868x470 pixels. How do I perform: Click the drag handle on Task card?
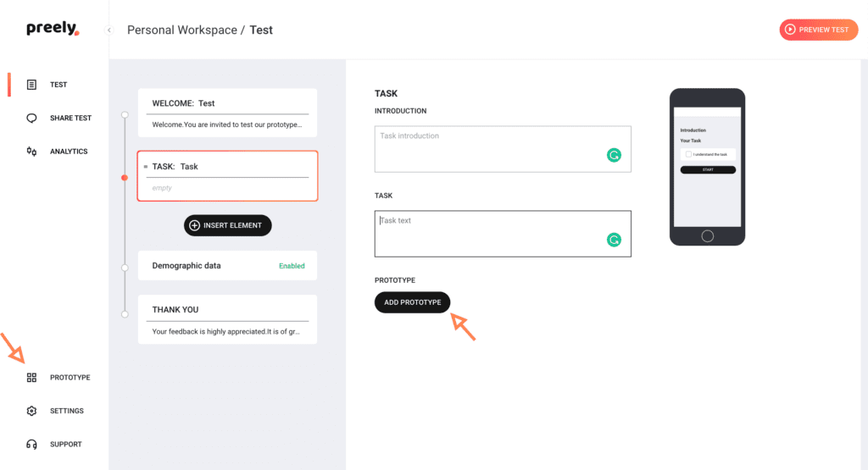(145, 167)
